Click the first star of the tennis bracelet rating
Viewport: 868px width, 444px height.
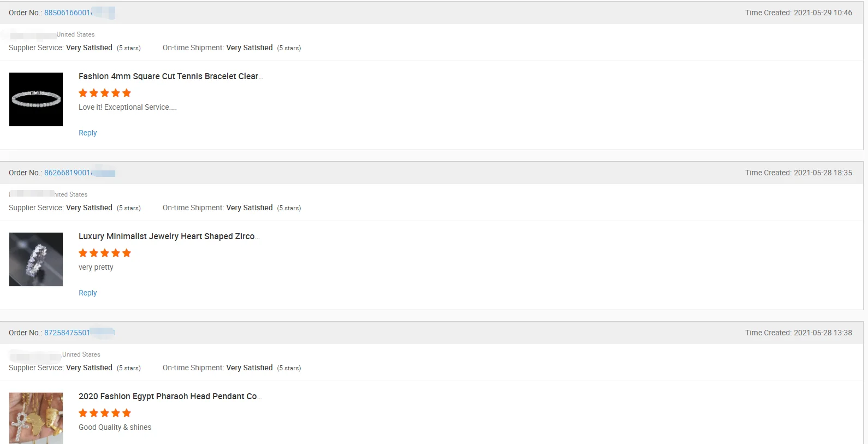pyautogui.click(x=83, y=93)
